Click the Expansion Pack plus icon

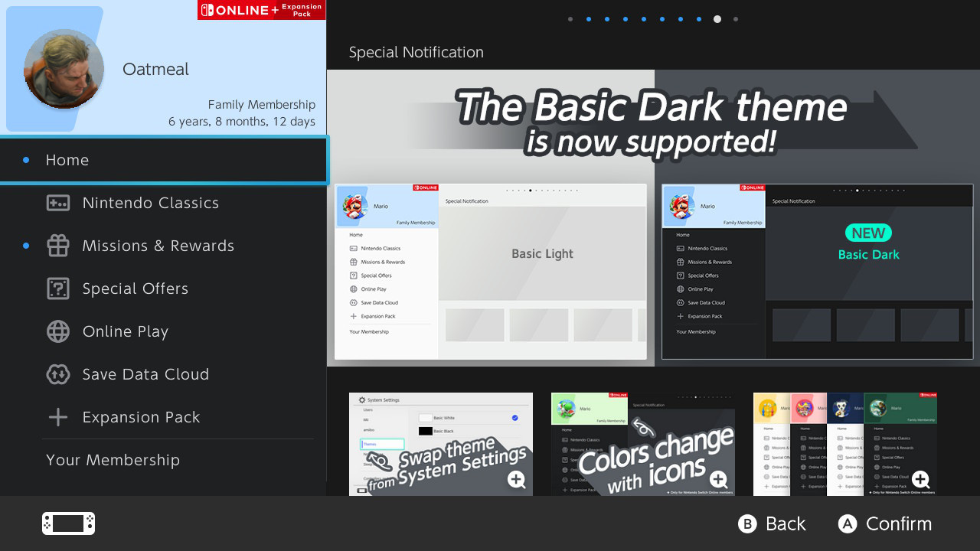[x=58, y=417]
